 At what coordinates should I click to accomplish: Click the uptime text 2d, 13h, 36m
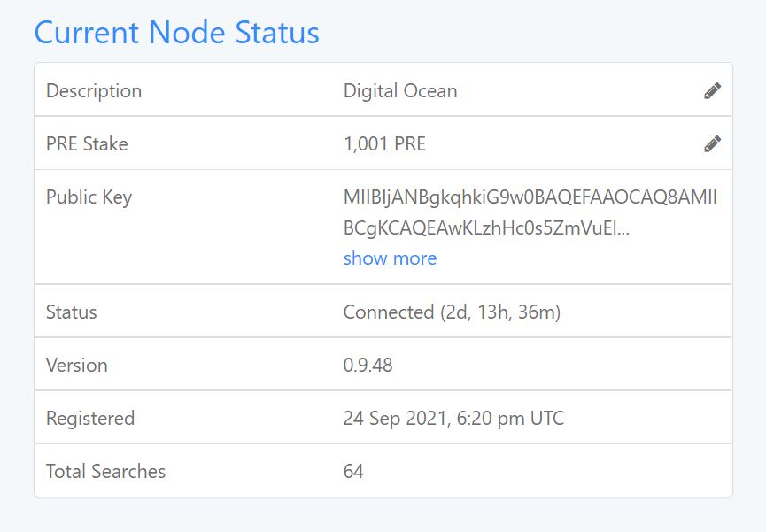(x=500, y=312)
